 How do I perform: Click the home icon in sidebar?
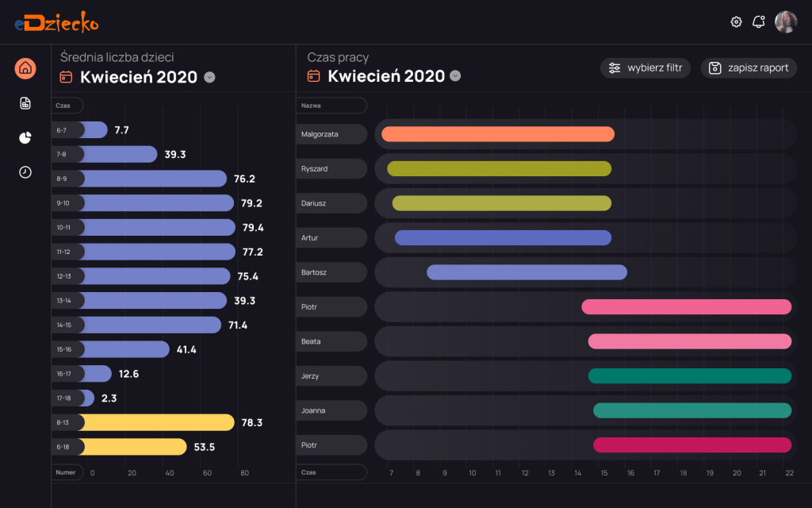(x=25, y=68)
